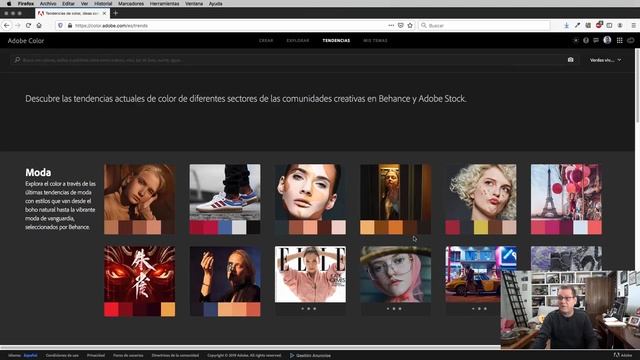Toggle the Firefox sidebar icon
The height and width of the screenshot is (360, 640).
click(x=609, y=25)
